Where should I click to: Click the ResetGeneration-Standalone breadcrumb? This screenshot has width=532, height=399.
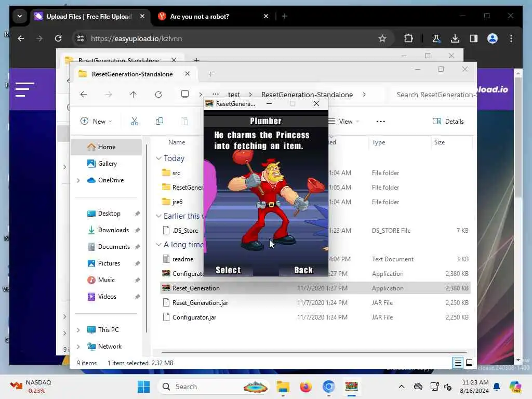coord(307,95)
